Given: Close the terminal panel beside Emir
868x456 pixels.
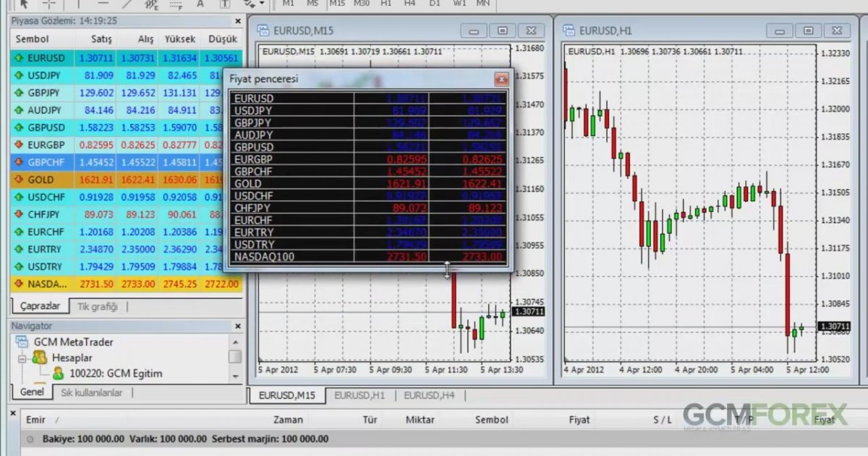Looking at the screenshot, I should (14, 413).
